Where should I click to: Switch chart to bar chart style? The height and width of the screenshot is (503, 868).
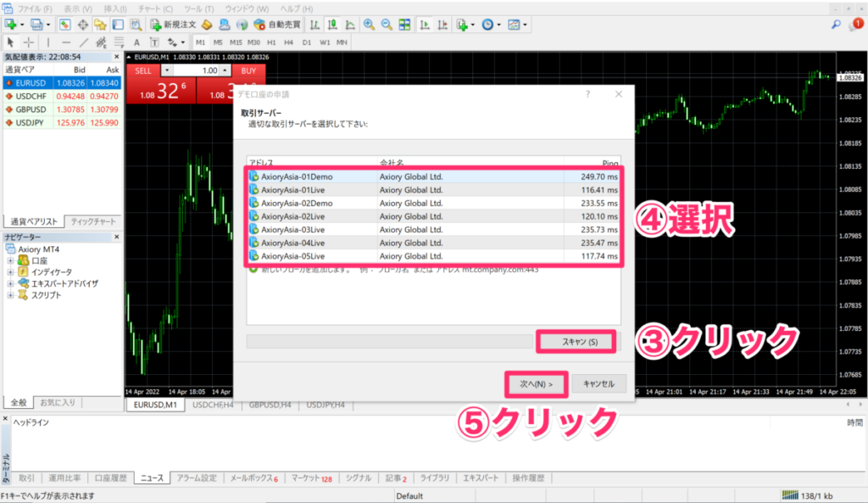(314, 25)
